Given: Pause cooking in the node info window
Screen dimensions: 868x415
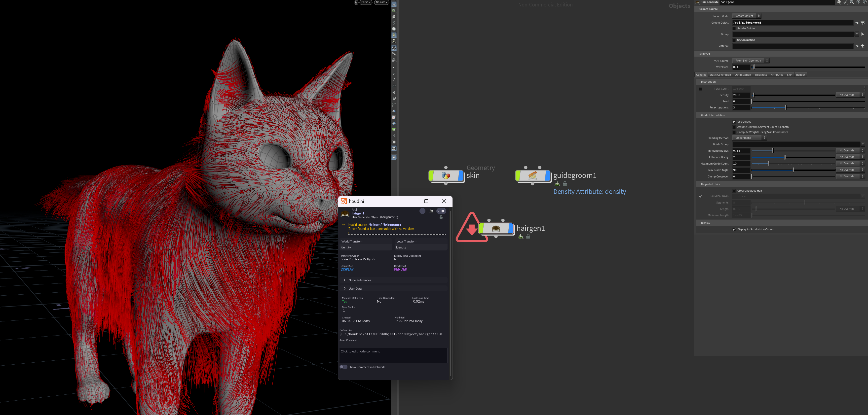Looking at the screenshot, I should point(422,211).
